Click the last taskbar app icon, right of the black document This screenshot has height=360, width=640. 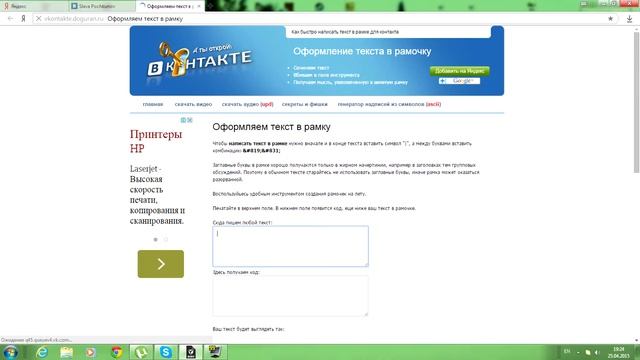pos(215,352)
